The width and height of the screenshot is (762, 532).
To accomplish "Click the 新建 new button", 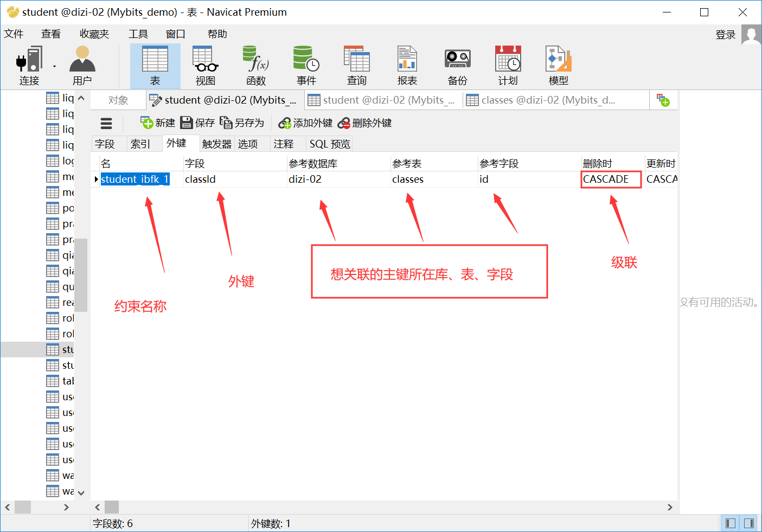I will pos(158,123).
